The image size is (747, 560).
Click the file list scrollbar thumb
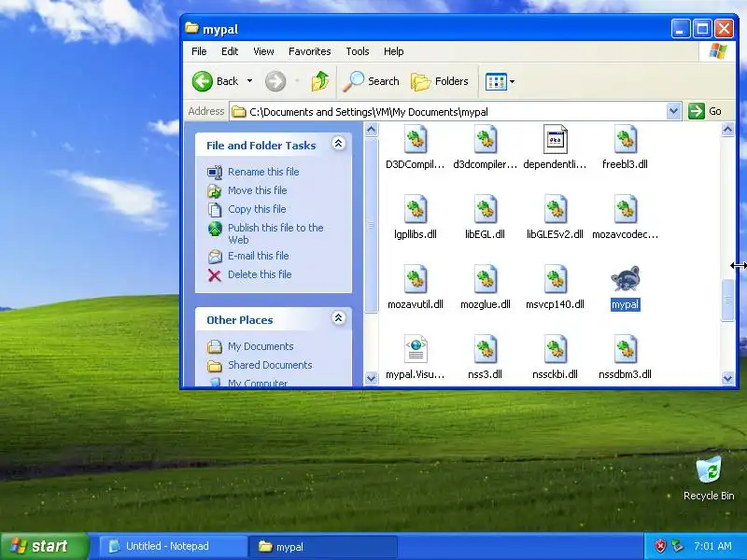click(x=727, y=300)
